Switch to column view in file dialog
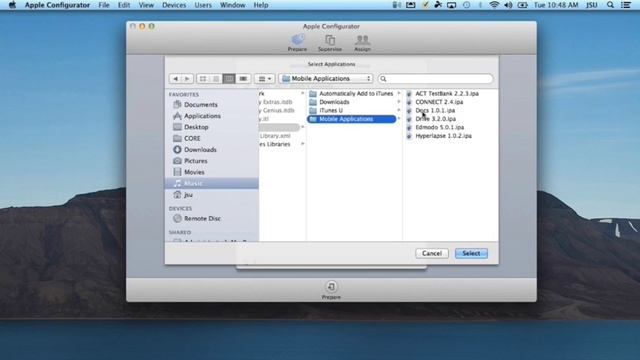640x360 pixels. tap(229, 78)
